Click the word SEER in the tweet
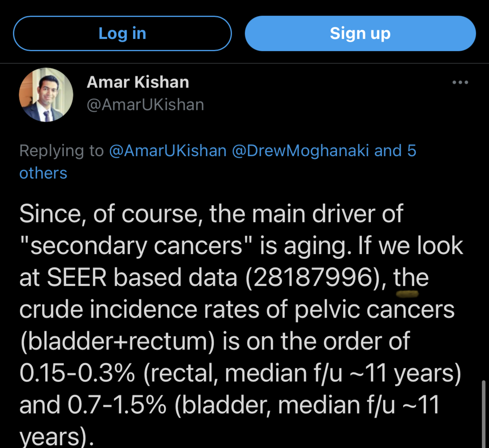Viewport: 489px width, 448px height. [77, 277]
